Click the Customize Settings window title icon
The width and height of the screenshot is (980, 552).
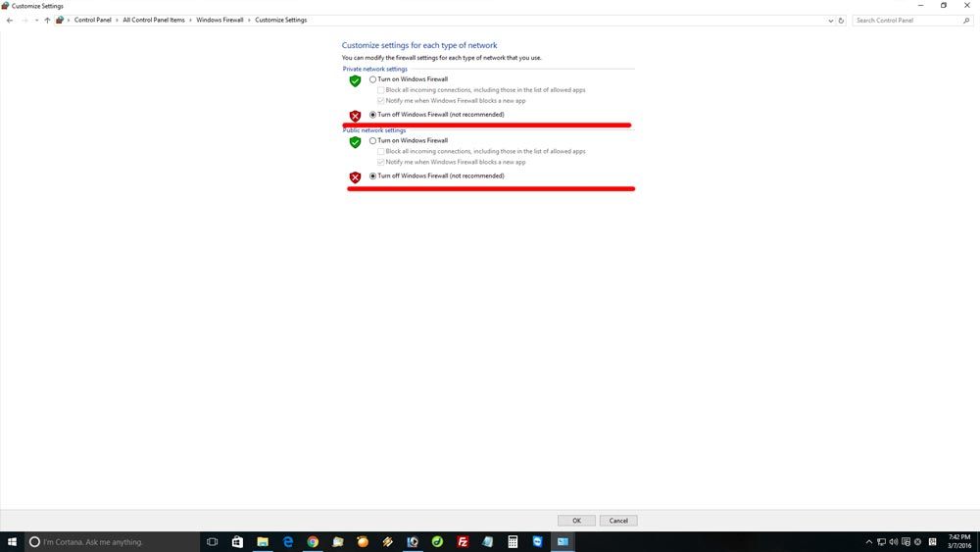[x=5, y=6]
